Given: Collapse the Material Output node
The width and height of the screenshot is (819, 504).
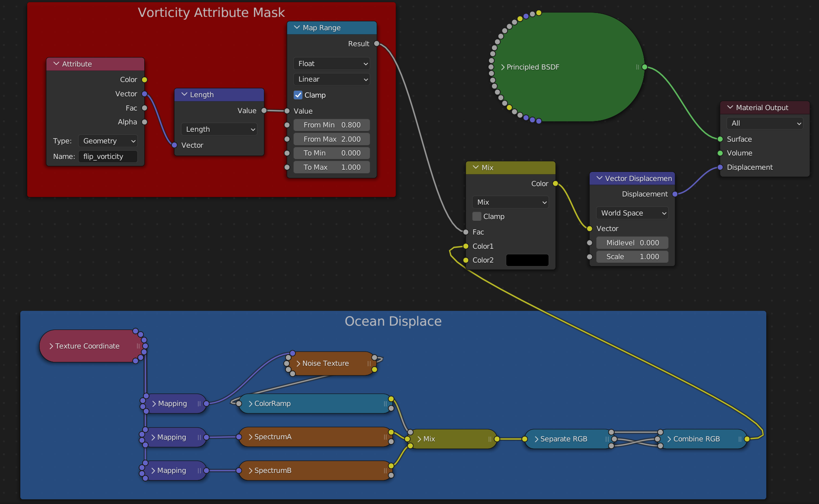Looking at the screenshot, I should (x=730, y=108).
